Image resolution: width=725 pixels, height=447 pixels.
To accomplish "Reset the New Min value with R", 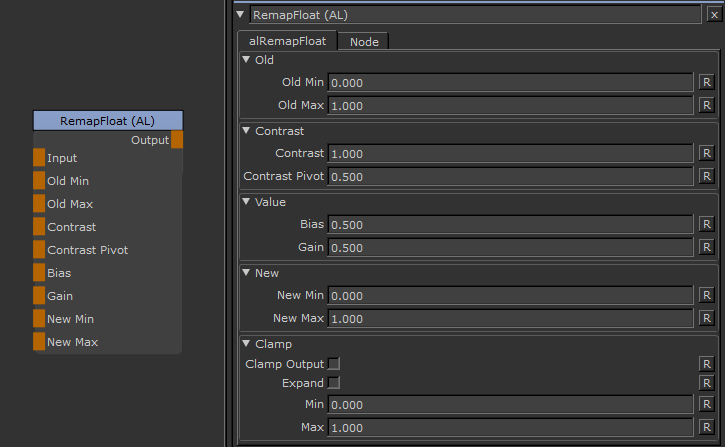I will tap(706, 296).
